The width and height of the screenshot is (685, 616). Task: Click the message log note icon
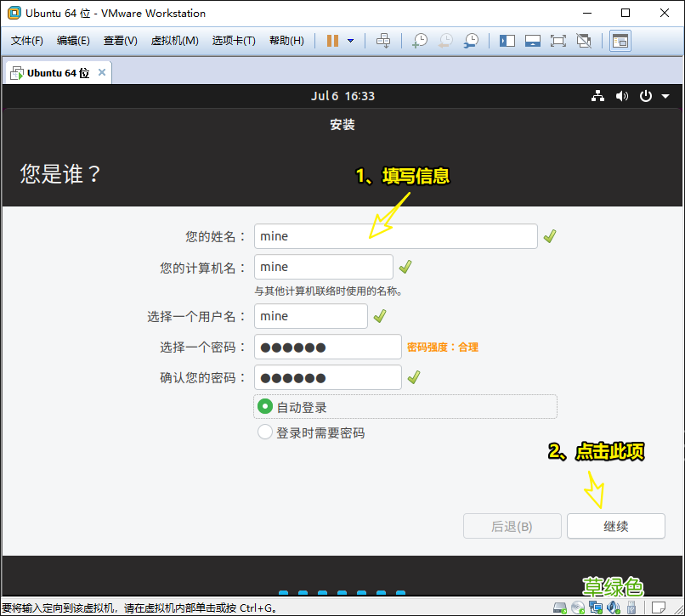658,608
